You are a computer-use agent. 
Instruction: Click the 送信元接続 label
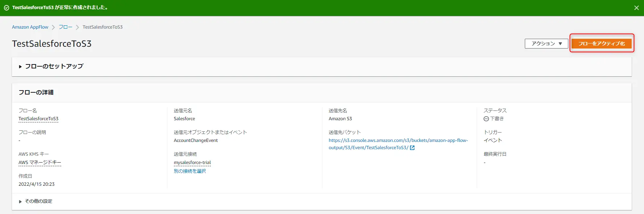185,154
